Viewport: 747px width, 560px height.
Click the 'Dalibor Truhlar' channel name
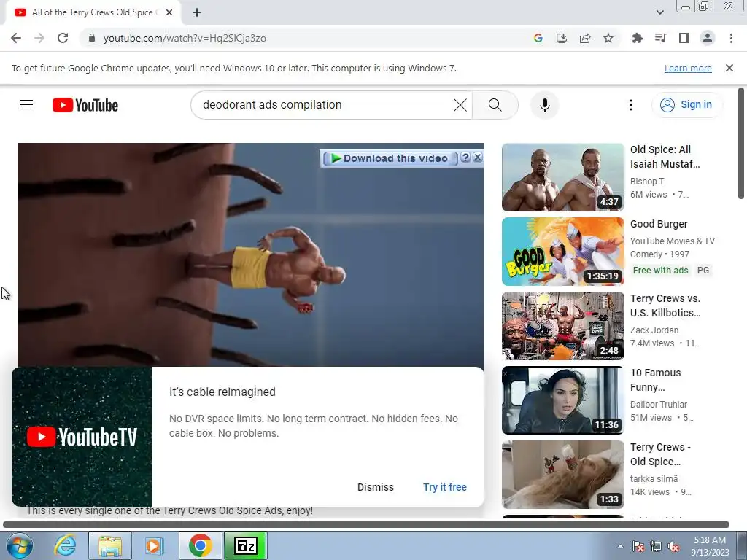click(659, 404)
